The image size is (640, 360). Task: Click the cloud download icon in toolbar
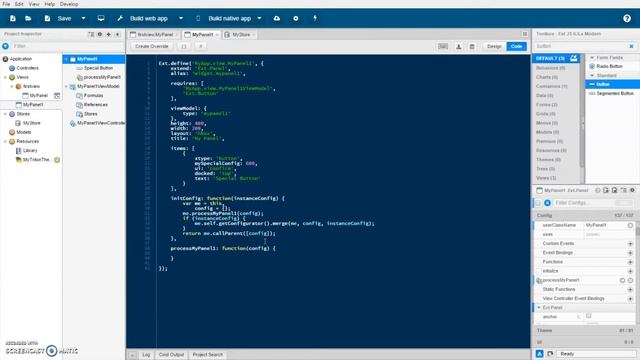pos(277,18)
